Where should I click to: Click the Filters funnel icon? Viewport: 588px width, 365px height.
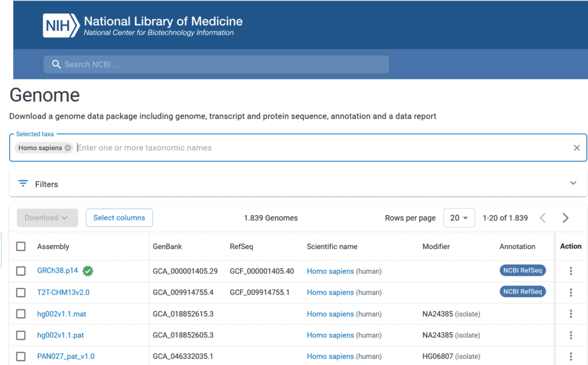pos(23,184)
